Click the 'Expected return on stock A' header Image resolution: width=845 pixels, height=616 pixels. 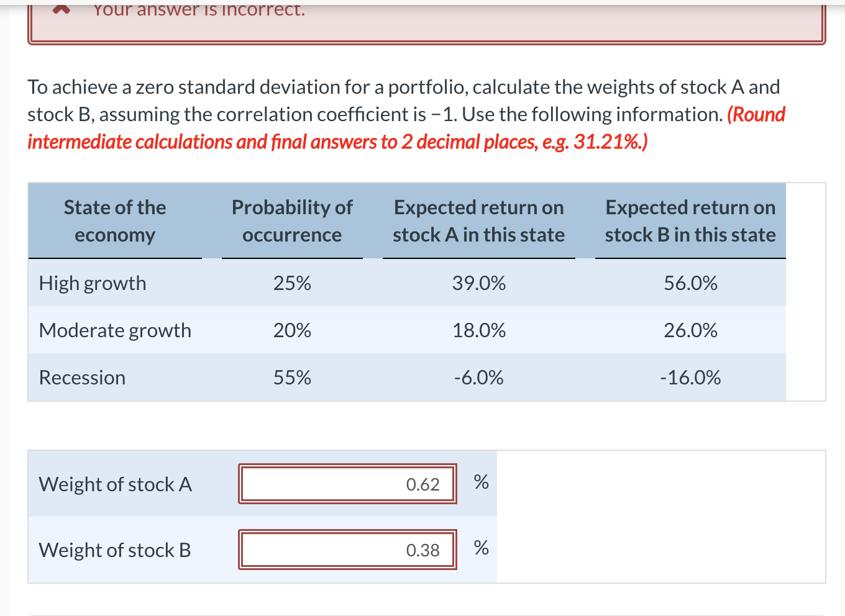[x=478, y=220]
